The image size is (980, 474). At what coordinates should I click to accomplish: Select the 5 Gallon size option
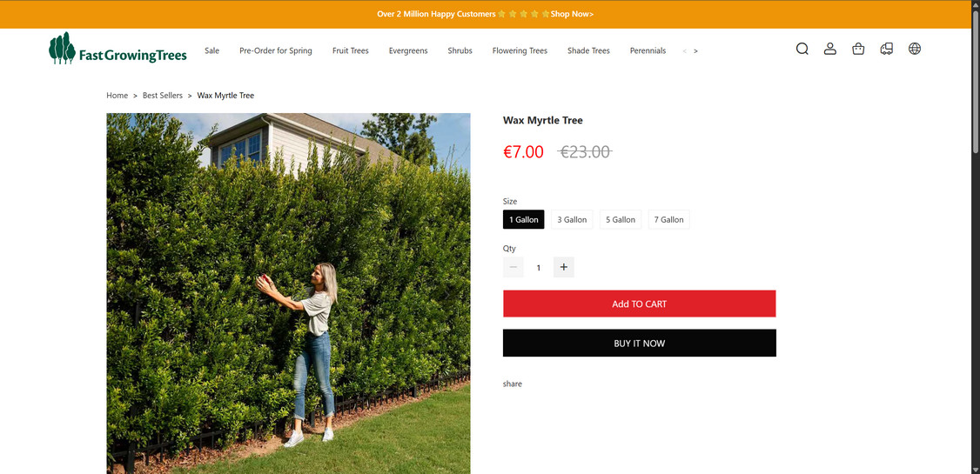click(x=621, y=220)
